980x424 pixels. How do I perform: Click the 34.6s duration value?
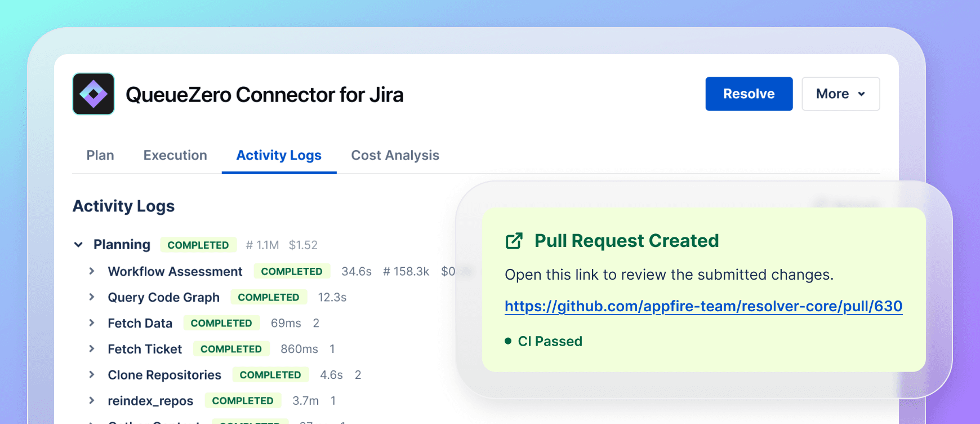click(357, 271)
